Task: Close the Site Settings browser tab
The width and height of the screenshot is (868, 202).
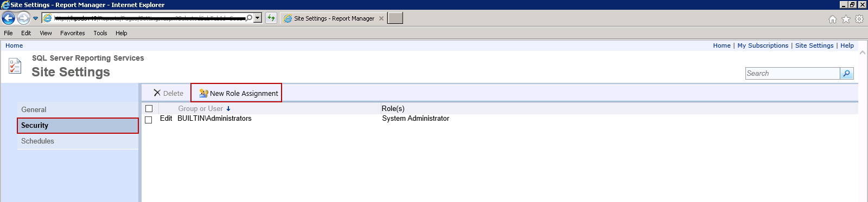Action: coord(381,18)
